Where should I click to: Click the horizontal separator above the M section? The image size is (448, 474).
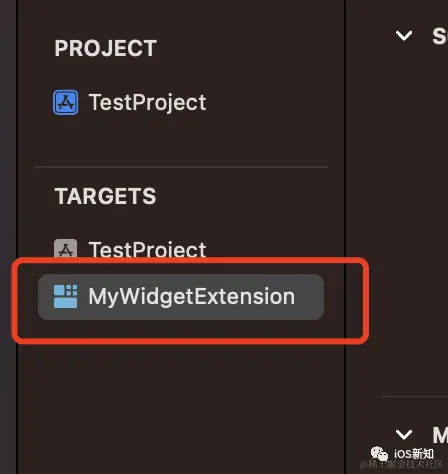(415, 397)
